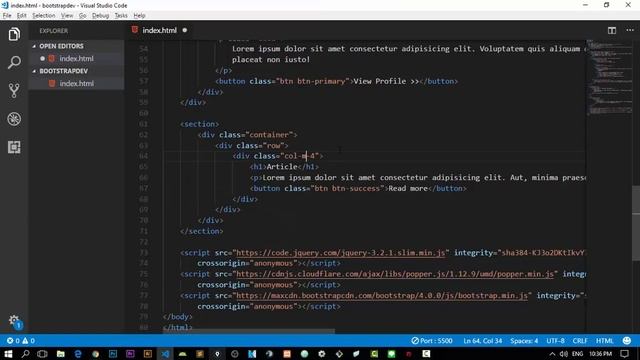Select the index.html editor tab
Image resolution: width=640 pixels, height=360 pixels.
(159, 30)
